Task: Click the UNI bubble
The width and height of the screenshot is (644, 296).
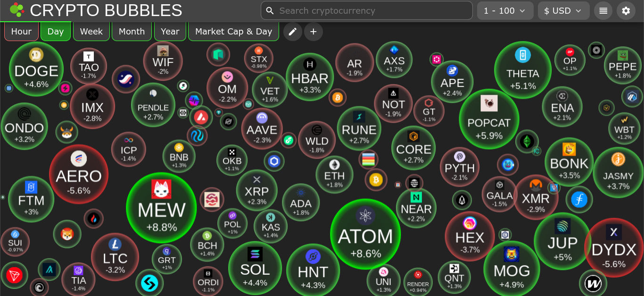Action: click(384, 280)
